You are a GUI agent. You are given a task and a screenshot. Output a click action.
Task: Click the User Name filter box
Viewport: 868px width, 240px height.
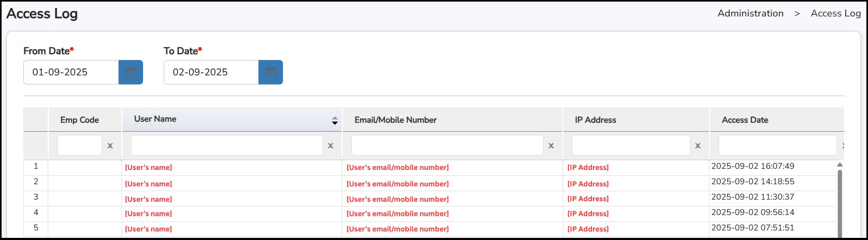pos(227,145)
